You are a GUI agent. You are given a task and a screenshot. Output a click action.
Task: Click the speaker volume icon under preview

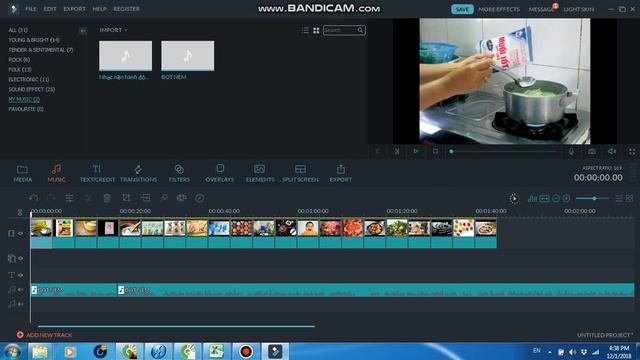[x=611, y=151]
